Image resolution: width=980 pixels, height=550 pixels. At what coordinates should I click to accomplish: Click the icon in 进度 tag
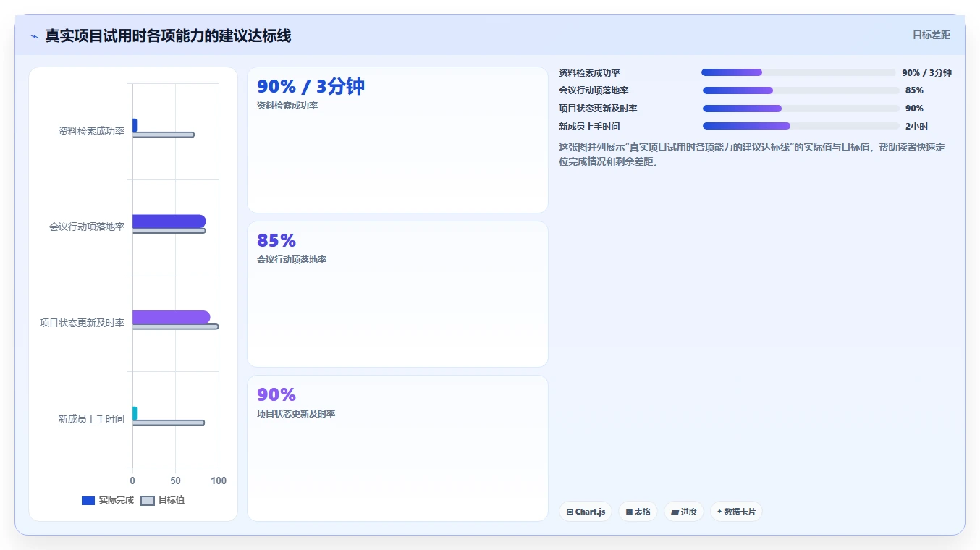pos(675,512)
